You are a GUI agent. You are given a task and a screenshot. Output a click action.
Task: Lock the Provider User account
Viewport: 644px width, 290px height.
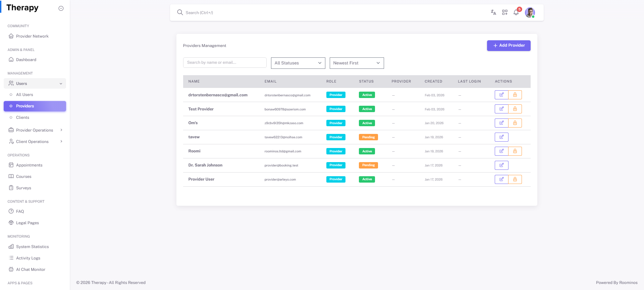pyautogui.click(x=515, y=179)
